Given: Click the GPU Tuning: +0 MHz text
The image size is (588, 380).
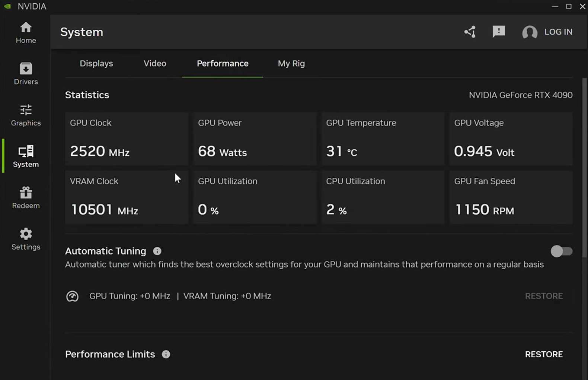Looking at the screenshot, I should (x=130, y=296).
